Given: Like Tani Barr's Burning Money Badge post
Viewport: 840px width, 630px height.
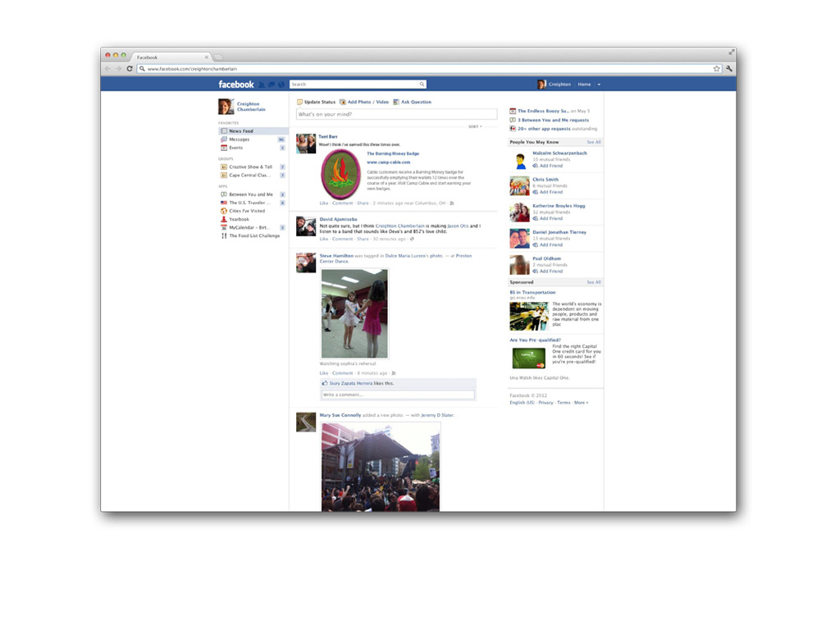Looking at the screenshot, I should (323, 203).
